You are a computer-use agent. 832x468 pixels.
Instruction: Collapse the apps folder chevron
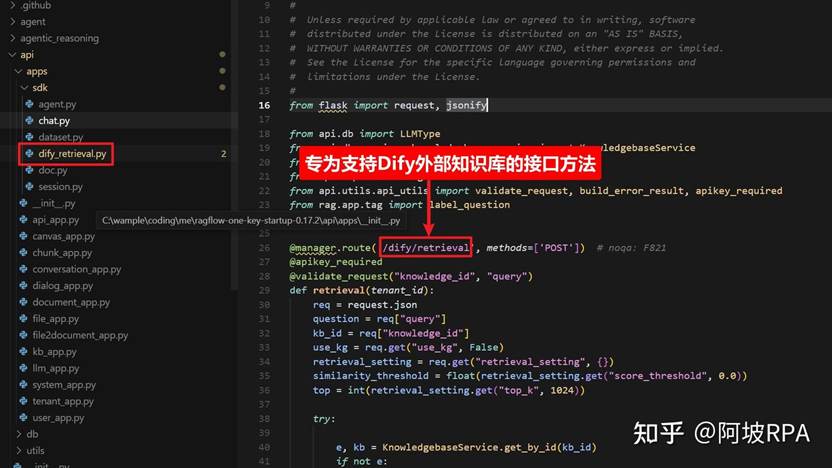pos(19,71)
